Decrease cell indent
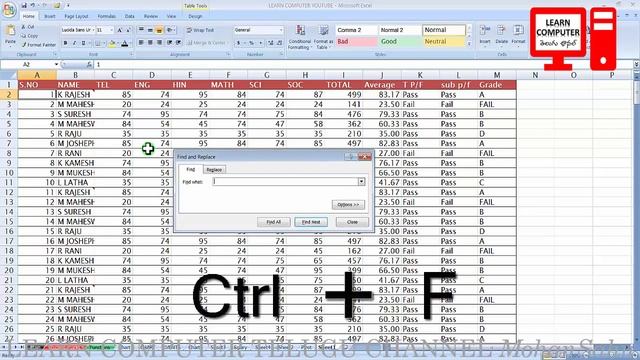This screenshot has width=640, height=360. tap(170, 42)
